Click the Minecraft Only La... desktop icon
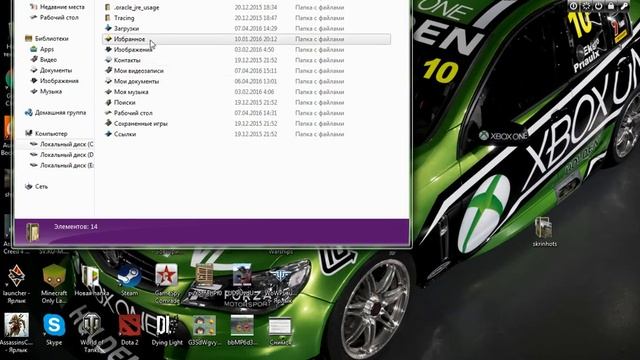Viewport: 640px width, 360px height. tap(54, 276)
